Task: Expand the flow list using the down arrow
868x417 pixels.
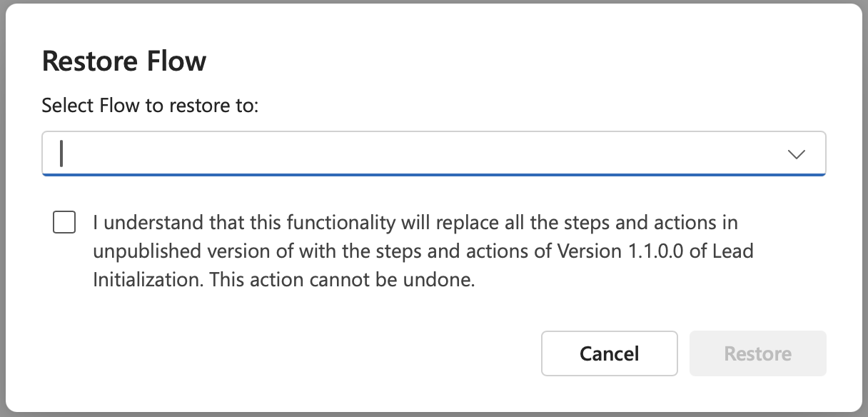Action: pos(796,154)
